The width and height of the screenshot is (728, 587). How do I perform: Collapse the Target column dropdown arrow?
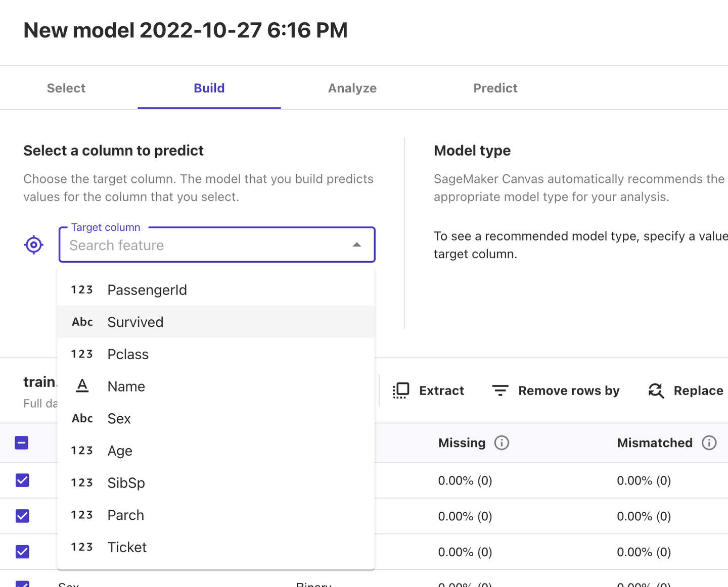[x=357, y=245]
